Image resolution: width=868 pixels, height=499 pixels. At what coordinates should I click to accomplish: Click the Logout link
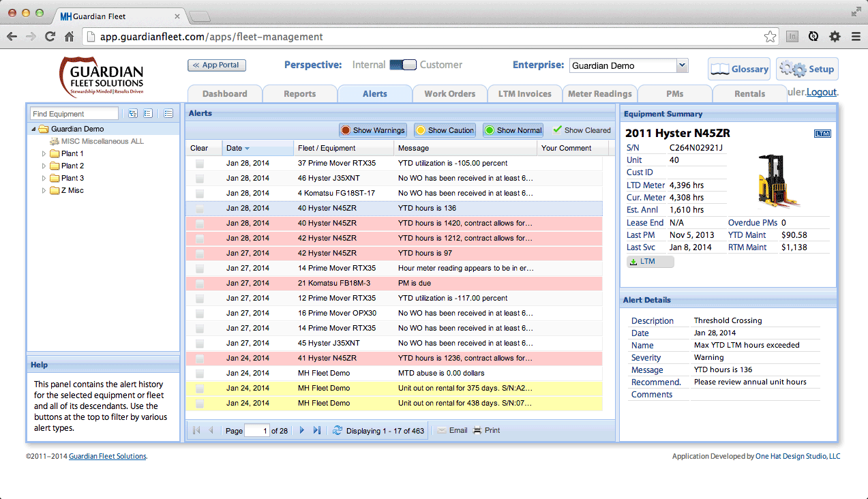click(x=822, y=92)
